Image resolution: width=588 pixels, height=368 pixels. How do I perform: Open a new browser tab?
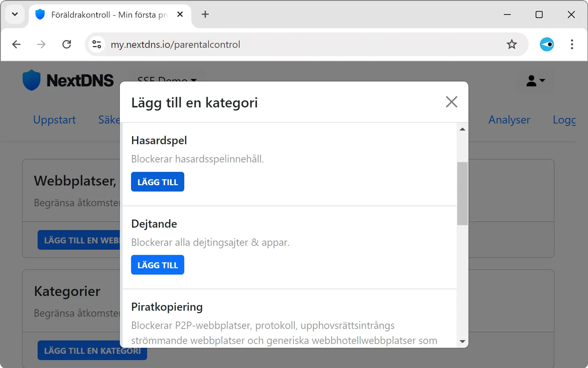(x=205, y=14)
